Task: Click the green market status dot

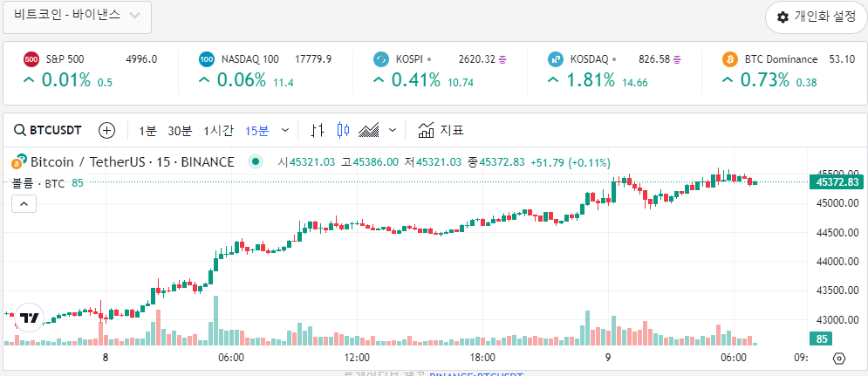Action: (x=256, y=162)
